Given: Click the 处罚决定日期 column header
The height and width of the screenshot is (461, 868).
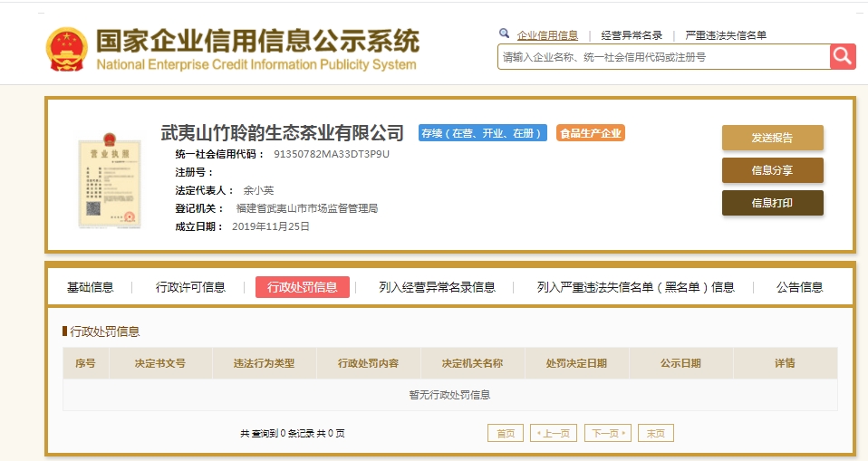Looking at the screenshot, I should [x=576, y=363].
